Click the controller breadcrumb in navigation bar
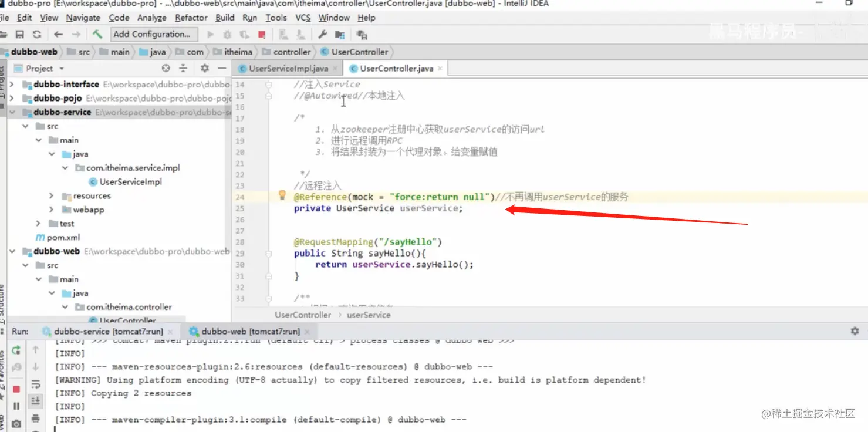868x432 pixels. click(286, 52)
